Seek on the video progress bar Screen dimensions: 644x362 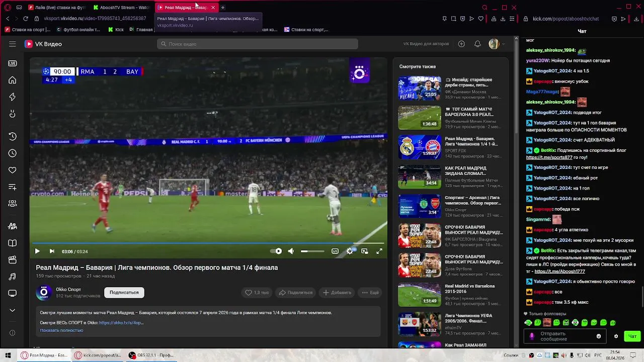208,243
